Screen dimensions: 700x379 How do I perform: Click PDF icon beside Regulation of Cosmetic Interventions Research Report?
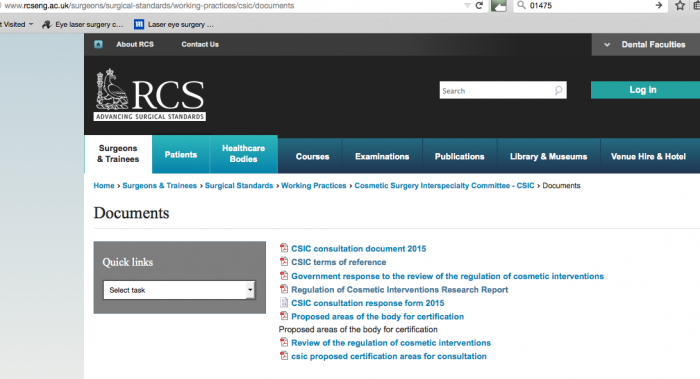pos(283,289)
